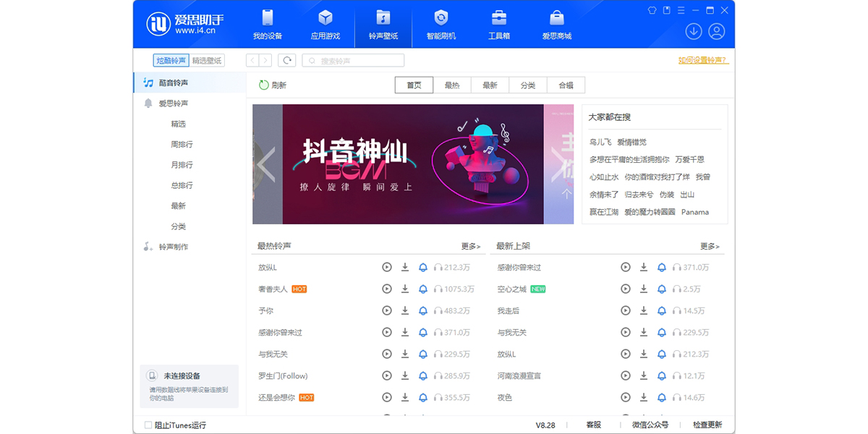This screenshot has height=434, width=868.
Task: Click the download manager arrow icon
Action: coord(694,31)
